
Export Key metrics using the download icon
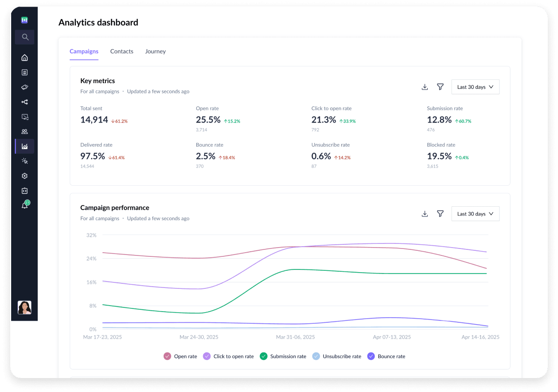pos(425,86)
